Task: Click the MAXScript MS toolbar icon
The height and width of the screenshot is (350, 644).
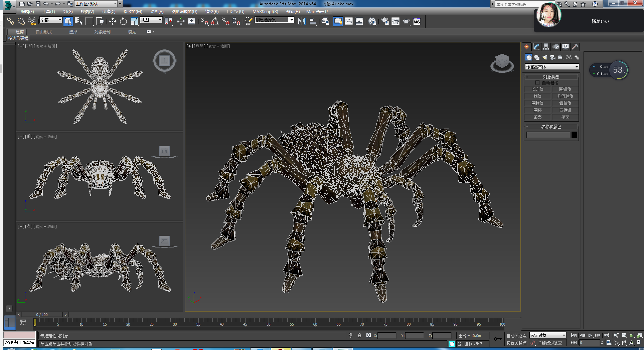Action: coord(417,21)
